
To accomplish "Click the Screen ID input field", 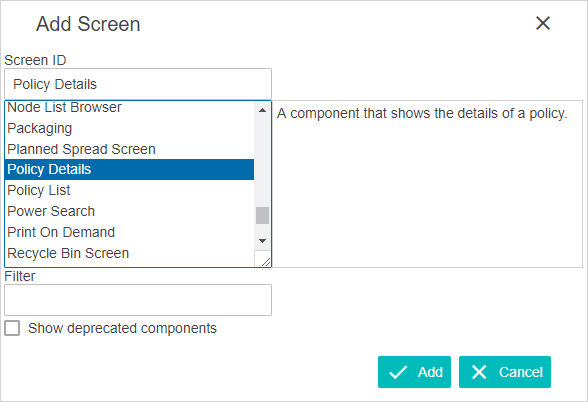I will (138, 84).
